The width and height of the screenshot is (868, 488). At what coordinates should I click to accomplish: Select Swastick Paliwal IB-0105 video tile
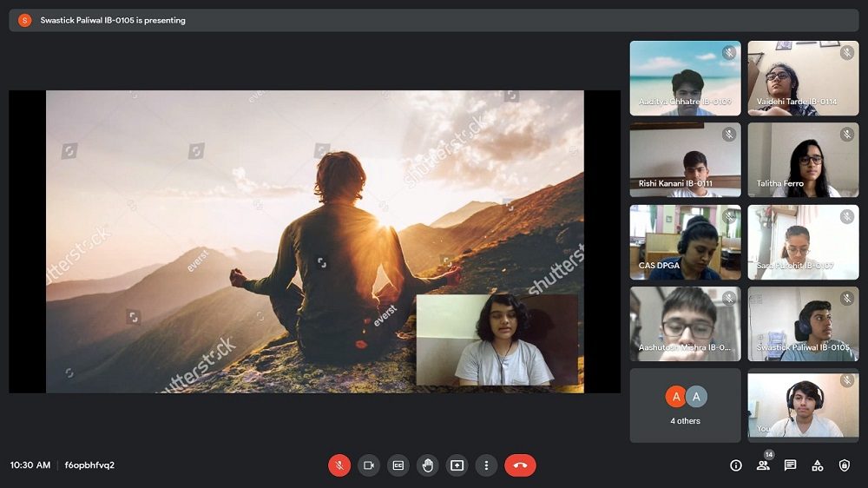(x=803, y=324)
